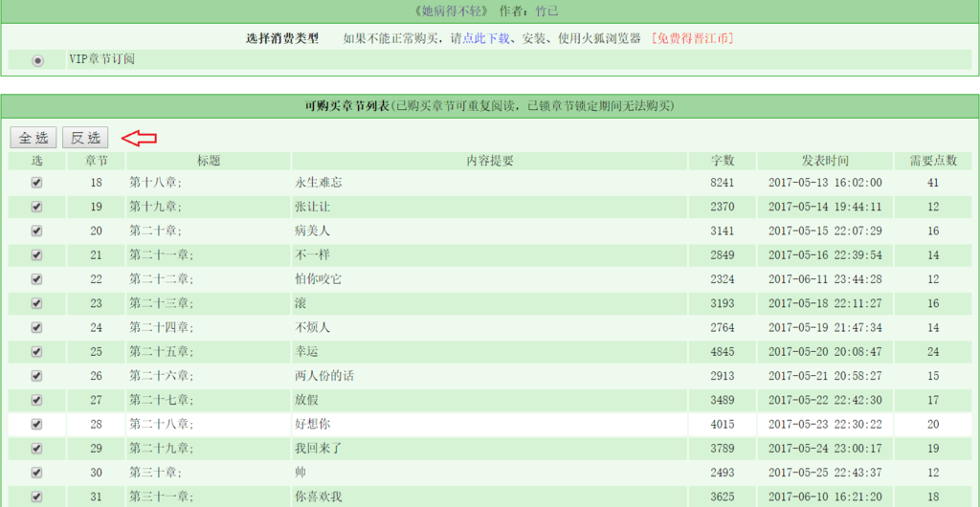Click the title 第二十七章
This screenshot has height=507, width=980.
(161, 400)
